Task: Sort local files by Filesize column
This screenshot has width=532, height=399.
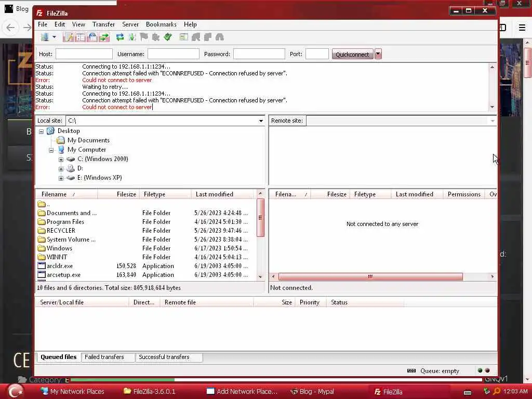Action: 118,194
